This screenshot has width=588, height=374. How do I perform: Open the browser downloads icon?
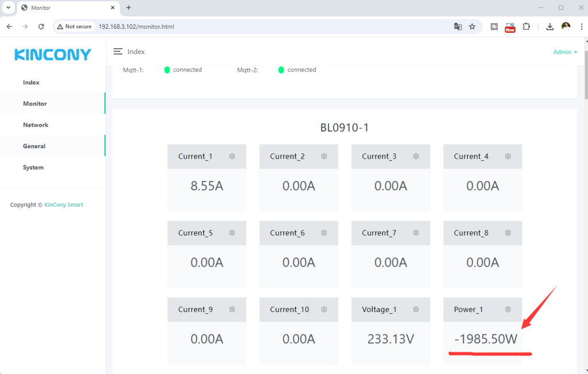(x=550, y=26)
